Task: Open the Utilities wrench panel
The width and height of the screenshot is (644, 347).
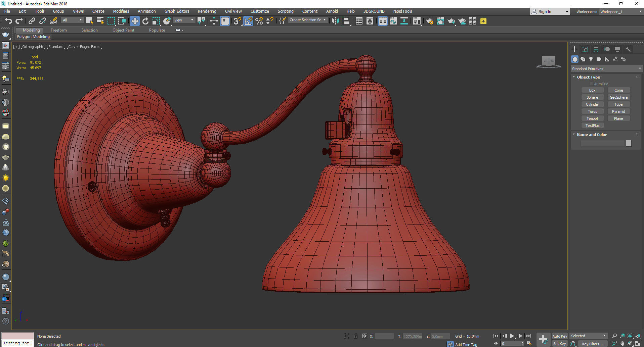Action: 628,49
